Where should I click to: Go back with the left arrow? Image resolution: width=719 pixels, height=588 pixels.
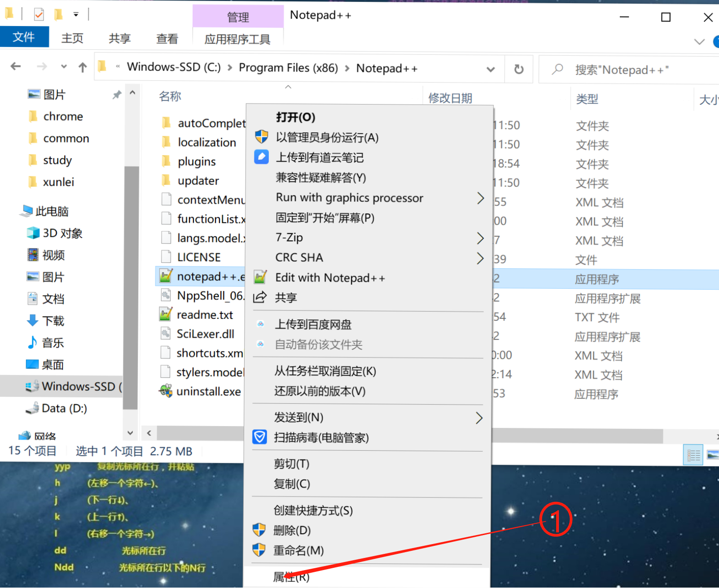16,66
